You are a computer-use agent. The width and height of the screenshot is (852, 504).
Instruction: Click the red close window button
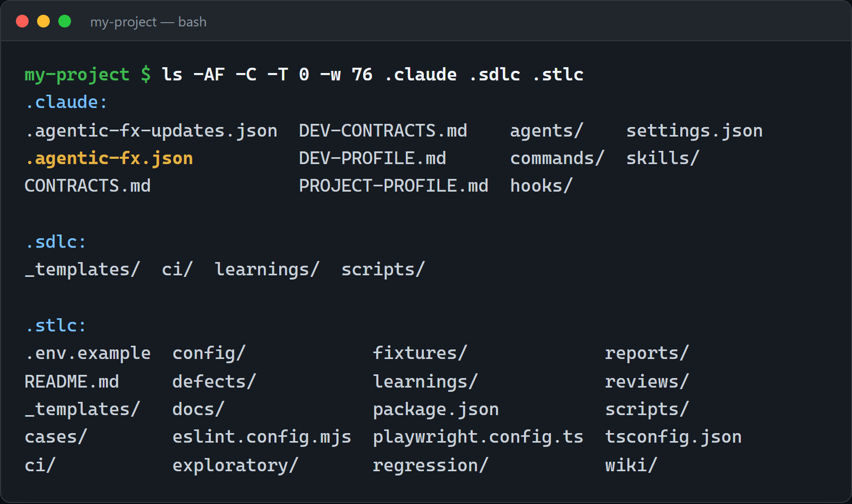tap(22, 21)
